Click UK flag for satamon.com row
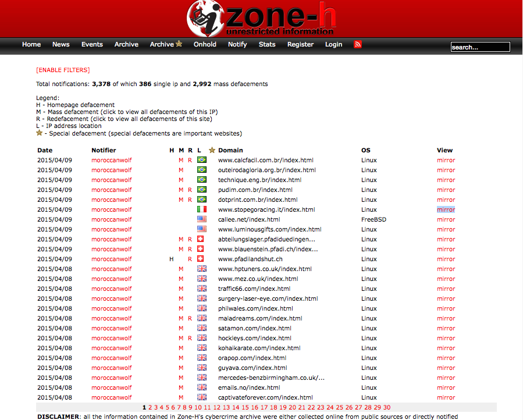Screen dimensions: 523x420 pos(201,328)
